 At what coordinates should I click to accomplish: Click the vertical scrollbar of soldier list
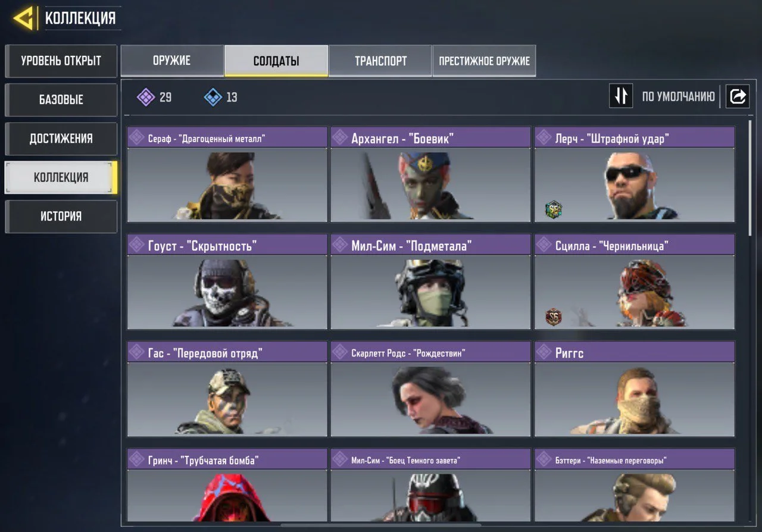(x=750, y=179)
